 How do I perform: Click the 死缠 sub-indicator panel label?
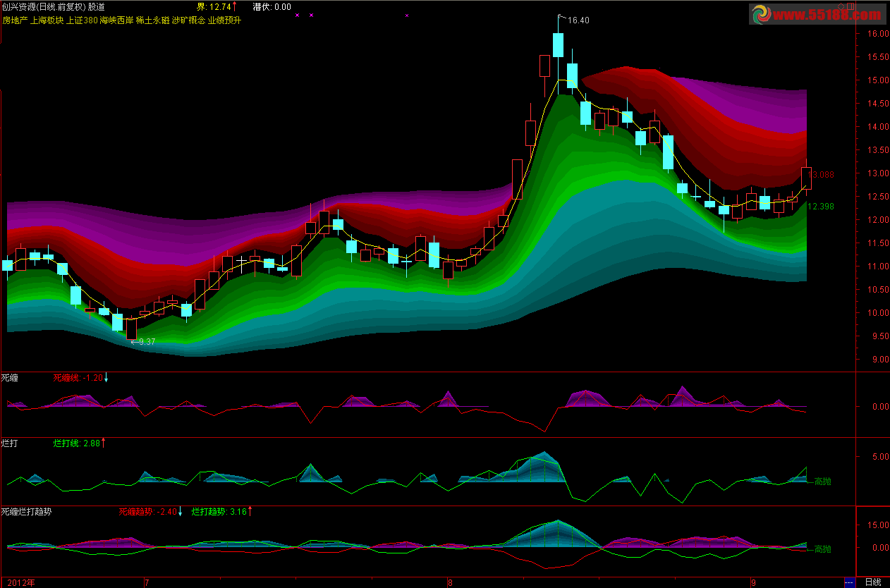click(x=10, y=378)
